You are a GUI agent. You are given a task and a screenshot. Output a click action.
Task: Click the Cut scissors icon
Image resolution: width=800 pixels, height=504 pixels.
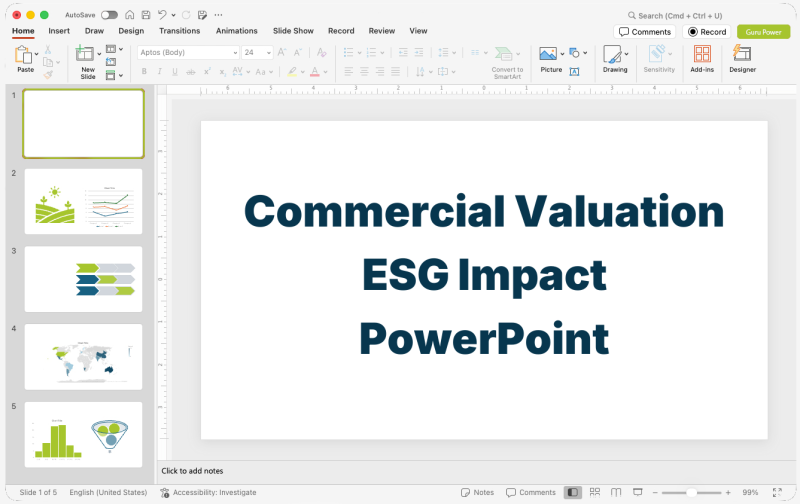[47, 49]
